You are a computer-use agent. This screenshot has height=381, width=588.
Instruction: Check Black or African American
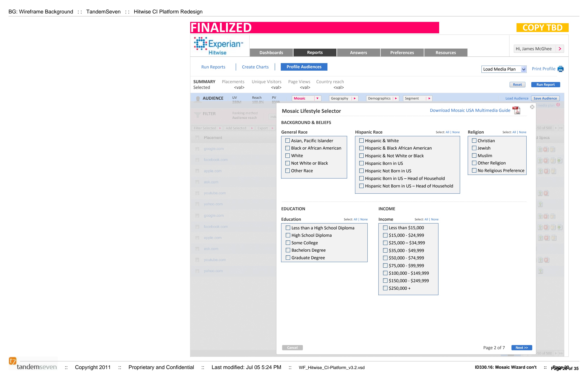pos(288,148)
